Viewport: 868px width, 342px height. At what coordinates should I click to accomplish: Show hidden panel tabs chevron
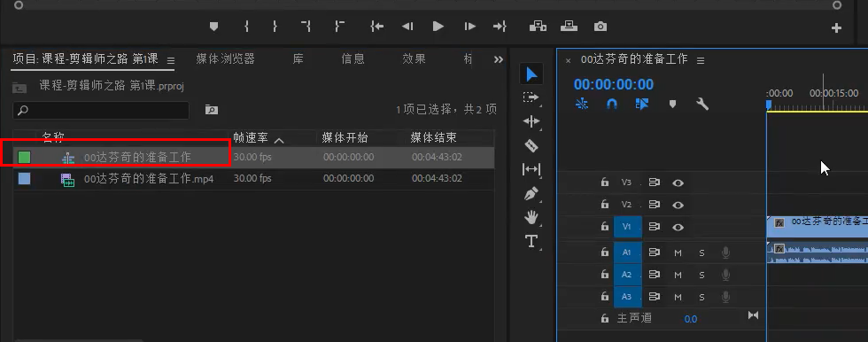[498, 59]
